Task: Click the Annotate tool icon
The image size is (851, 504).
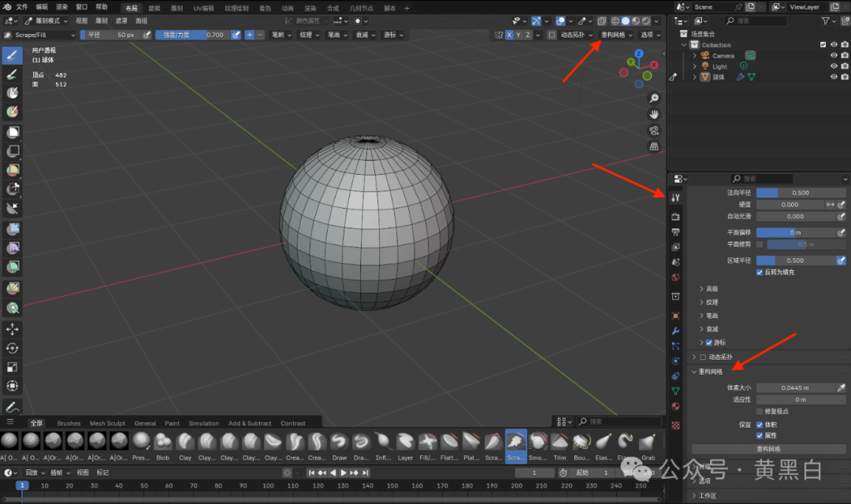Action: point(13,406)
